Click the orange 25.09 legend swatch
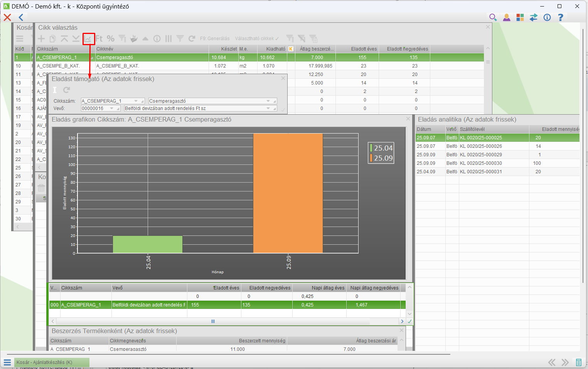The width and height of the screenshot is (588, 369). (x=371, y=158)
